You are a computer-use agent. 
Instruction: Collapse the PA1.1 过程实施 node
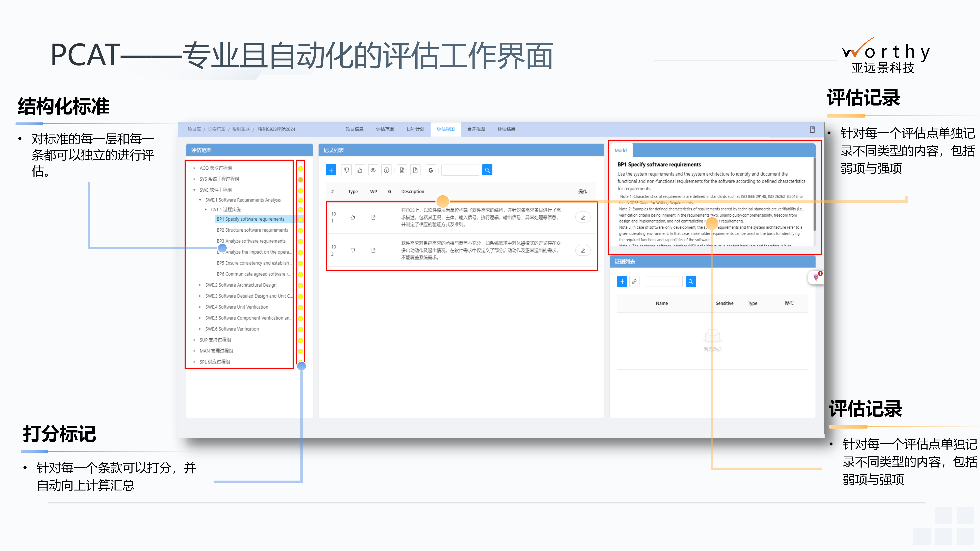[x=206, y=210]
